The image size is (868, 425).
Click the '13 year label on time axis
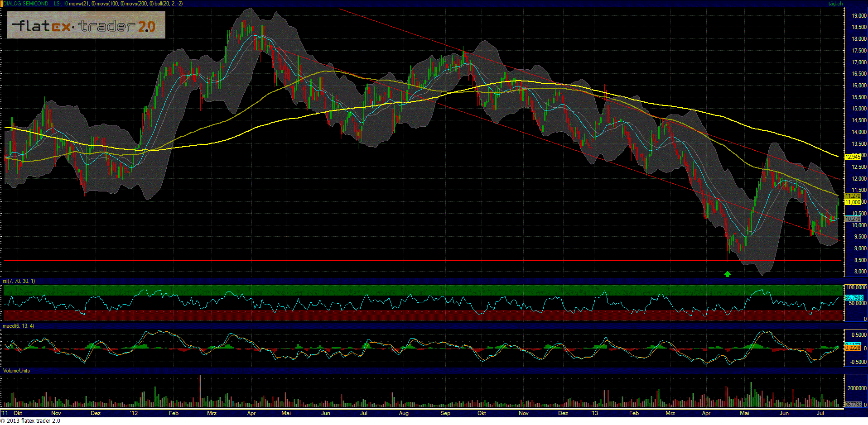tap(594, 413)
